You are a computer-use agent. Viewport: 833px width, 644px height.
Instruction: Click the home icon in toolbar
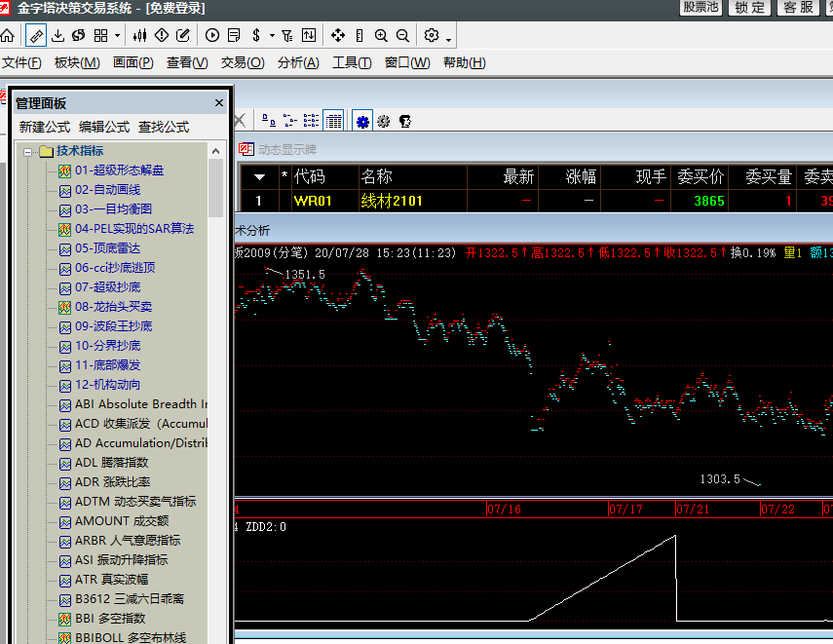click(8, 36)
